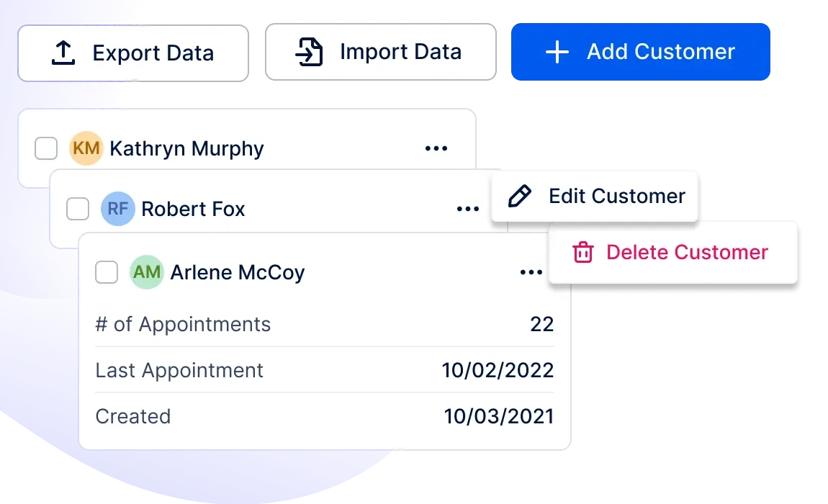Click the plus icon on Add Customer
Screen dimensions: 828x504
coord(557,53)
